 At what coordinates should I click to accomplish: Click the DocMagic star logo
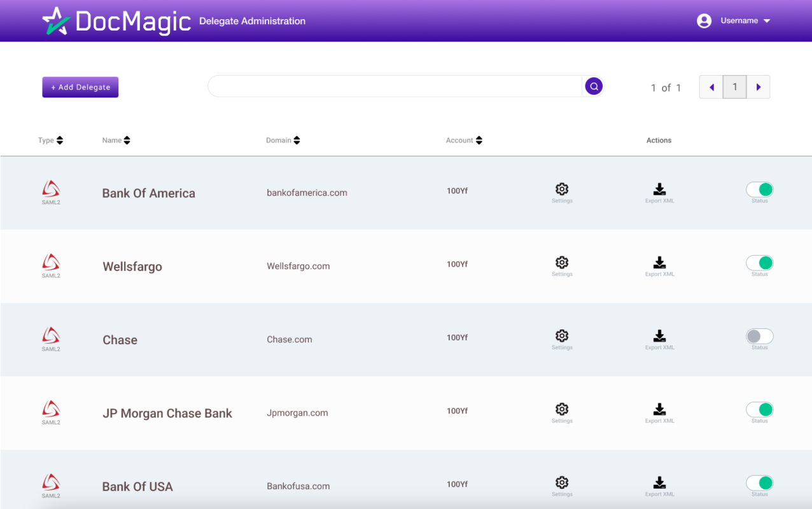click(56, 21)
